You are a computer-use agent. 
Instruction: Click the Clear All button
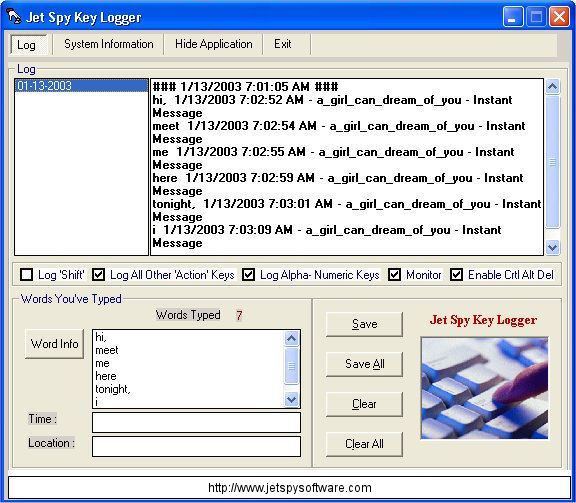pos(364,444)
